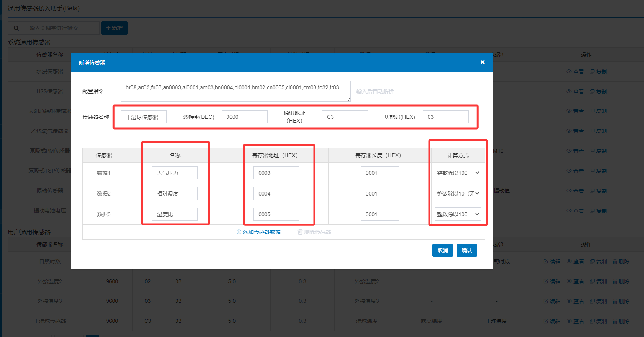Open the 数据3 计算方式 dropdown
644x337 pixels.
[458, 214]
